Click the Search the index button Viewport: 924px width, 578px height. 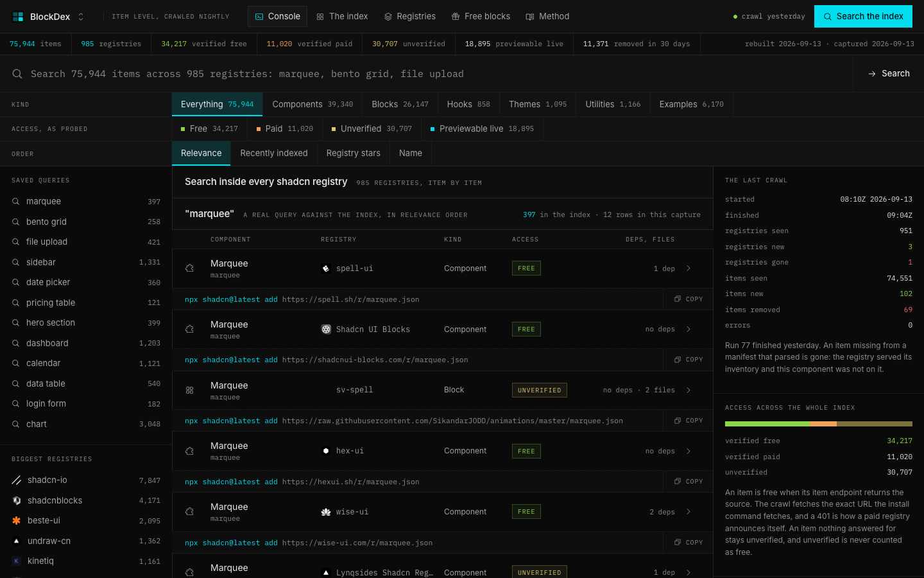pyautogui.click(x=863, y=17)
